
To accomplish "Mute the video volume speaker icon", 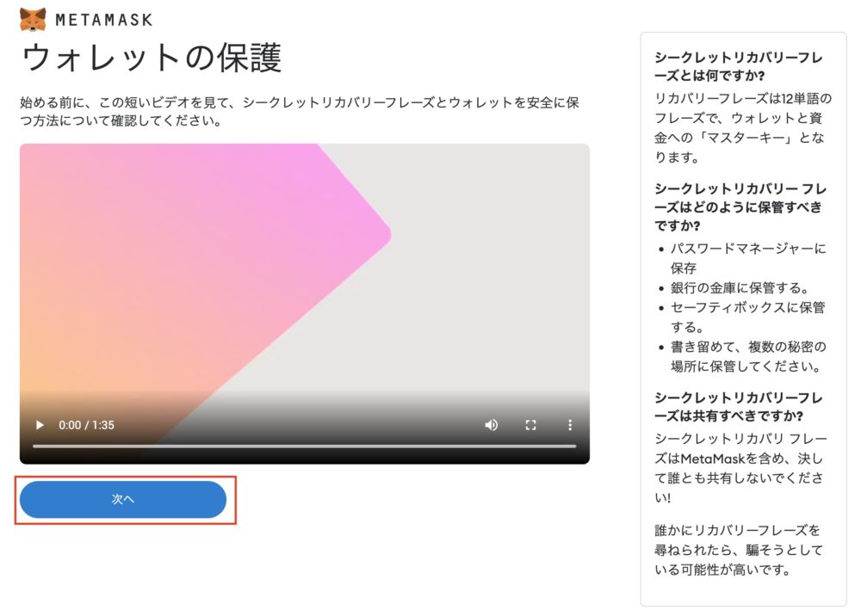I will click(x=492, y=425).
